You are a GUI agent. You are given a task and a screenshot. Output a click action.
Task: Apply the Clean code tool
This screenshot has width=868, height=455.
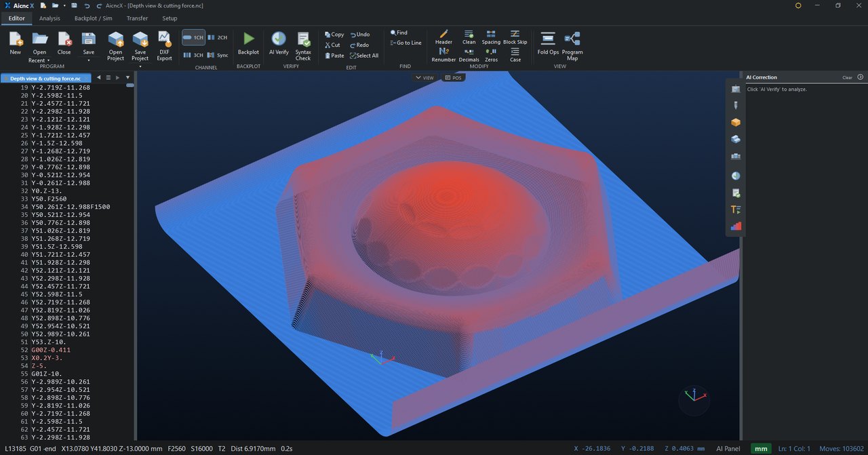click(469, 37)
